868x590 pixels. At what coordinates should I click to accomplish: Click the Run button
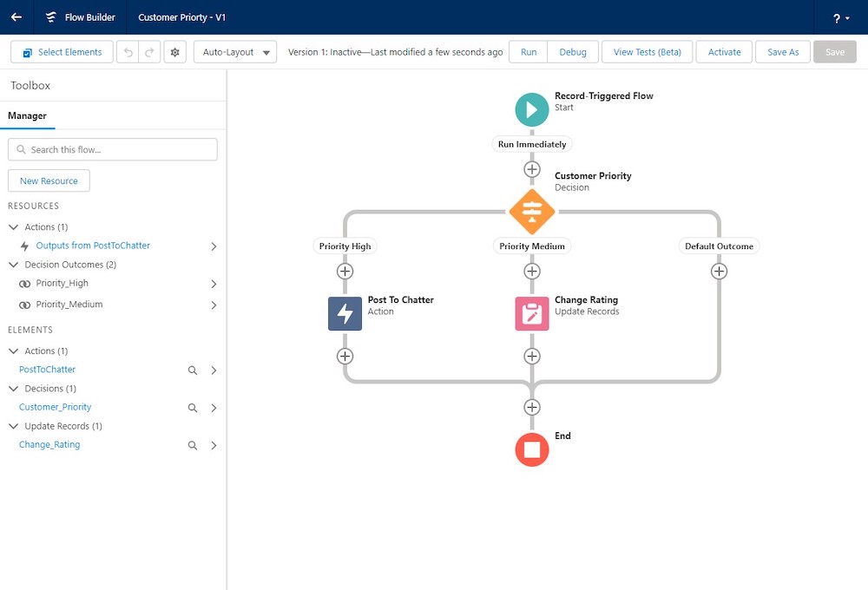click(529, 52)
